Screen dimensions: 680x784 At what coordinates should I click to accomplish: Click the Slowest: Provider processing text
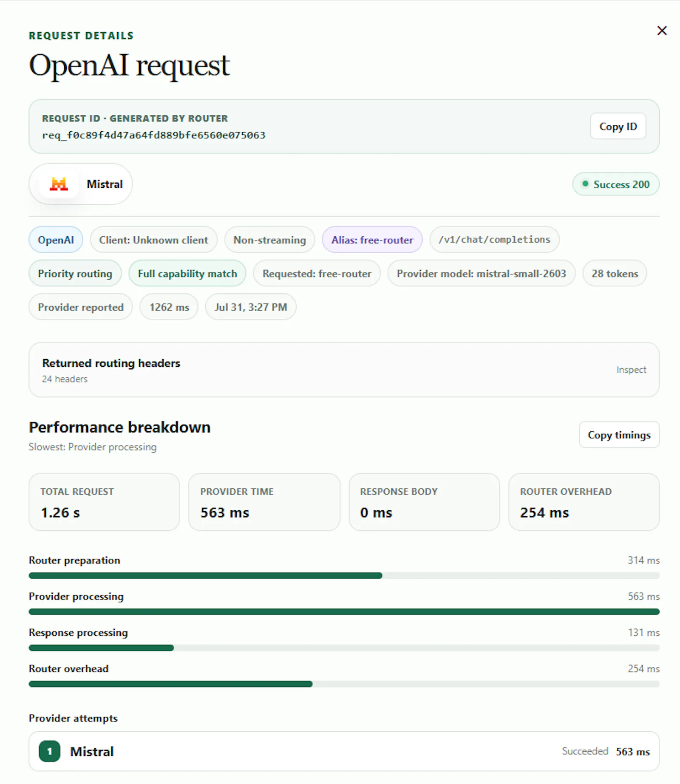pos(93,447)
